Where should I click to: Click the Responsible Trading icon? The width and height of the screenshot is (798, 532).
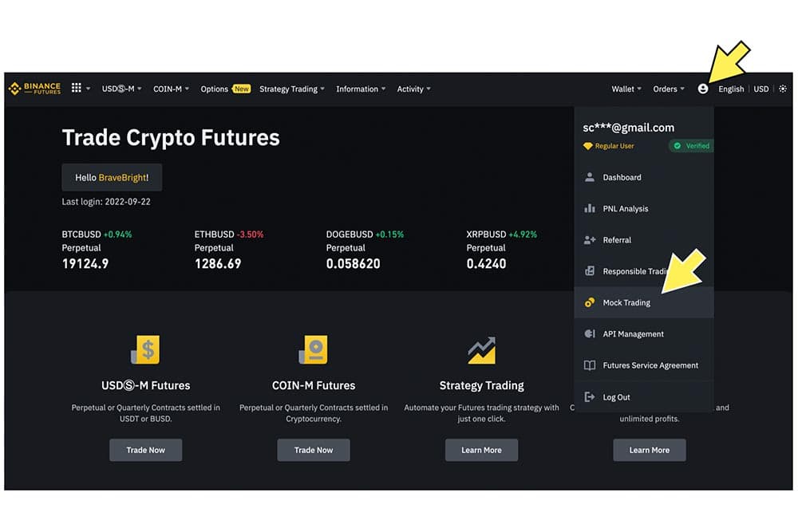pyautogui.click(x=590, y=271)
